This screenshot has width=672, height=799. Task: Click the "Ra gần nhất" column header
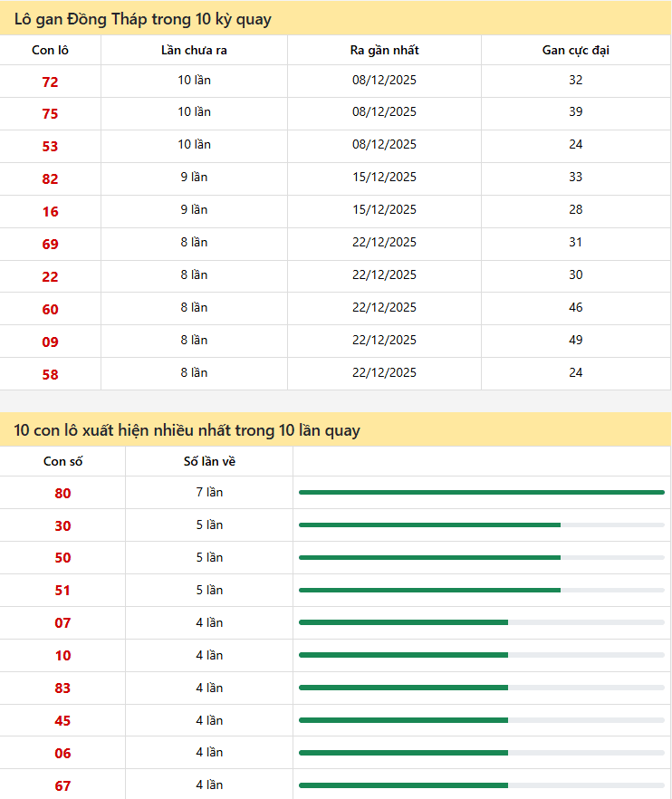[x=384, y=50]
